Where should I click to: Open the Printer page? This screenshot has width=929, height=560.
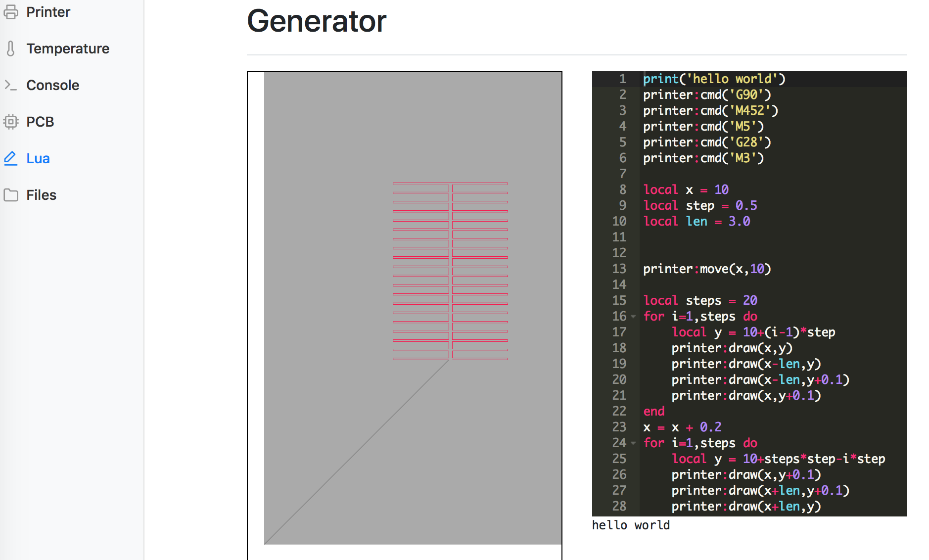coord(48,12)
